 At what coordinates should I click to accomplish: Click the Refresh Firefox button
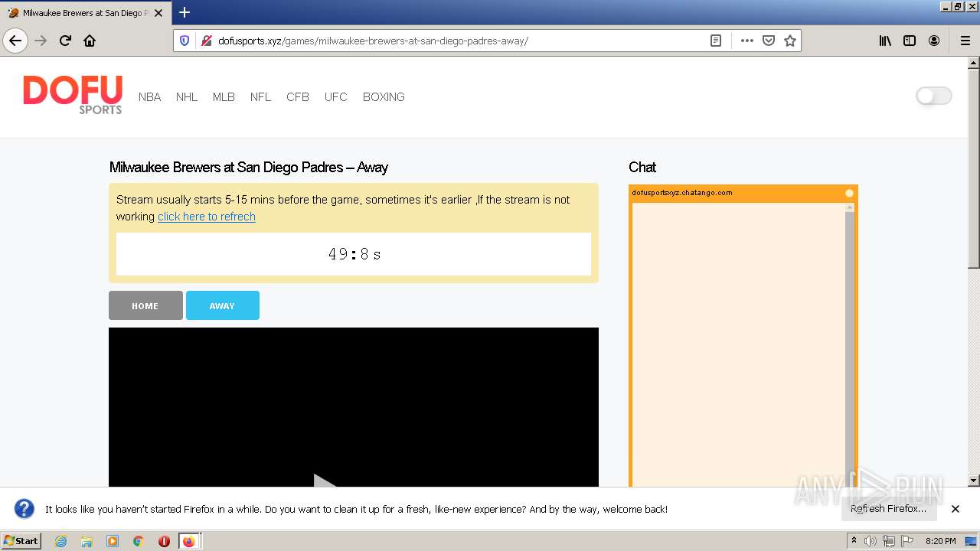pos(889,509)
